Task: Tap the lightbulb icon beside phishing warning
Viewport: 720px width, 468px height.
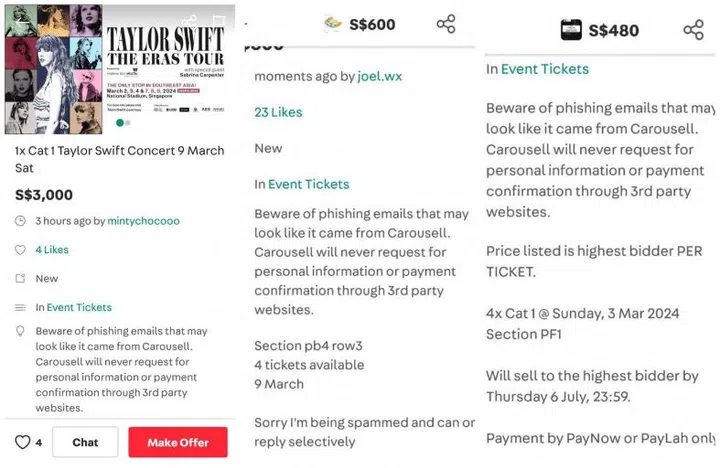Action: click(x=20, y=331)
